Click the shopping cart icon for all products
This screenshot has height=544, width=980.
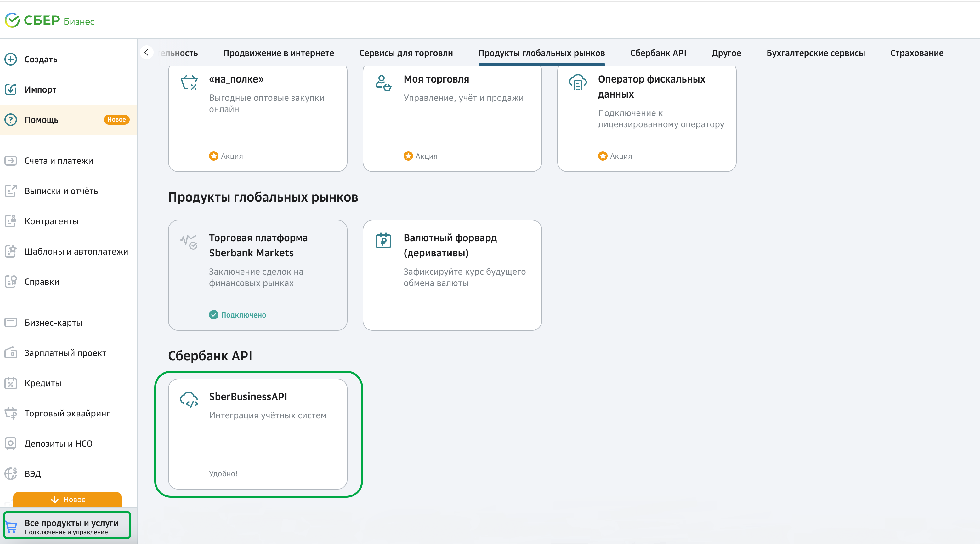(x=11, y=527)
